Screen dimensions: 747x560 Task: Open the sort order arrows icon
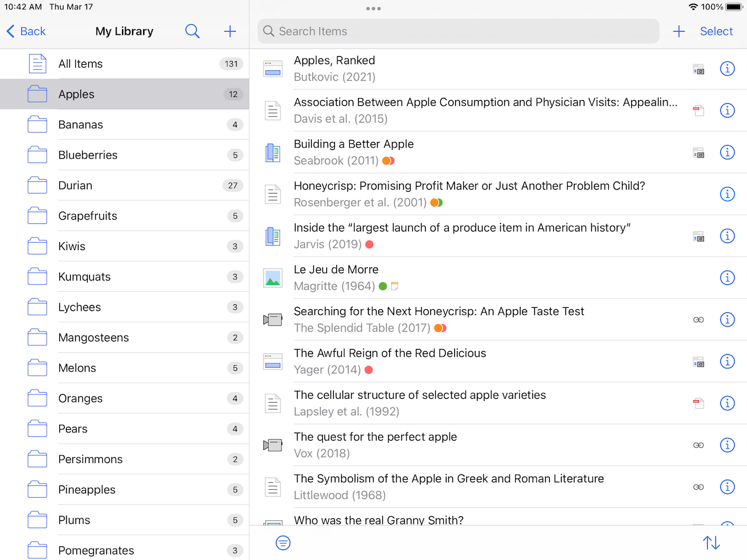tap(712, 543)
